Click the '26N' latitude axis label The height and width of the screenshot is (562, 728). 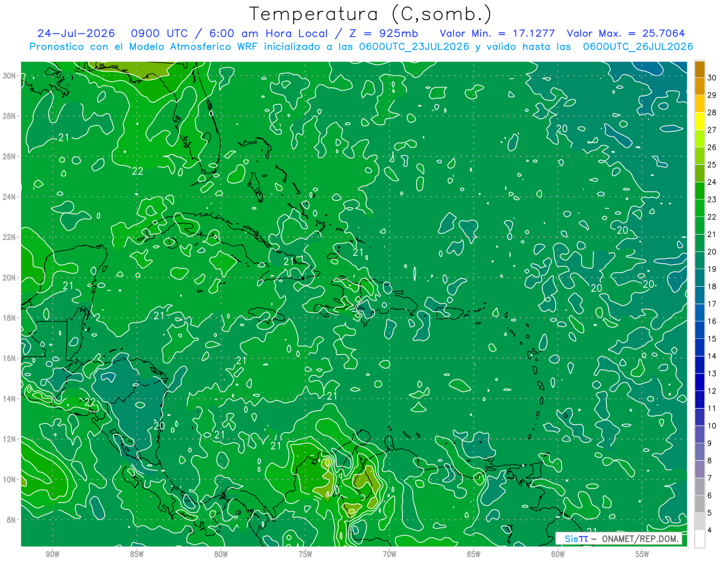[10, 156]
